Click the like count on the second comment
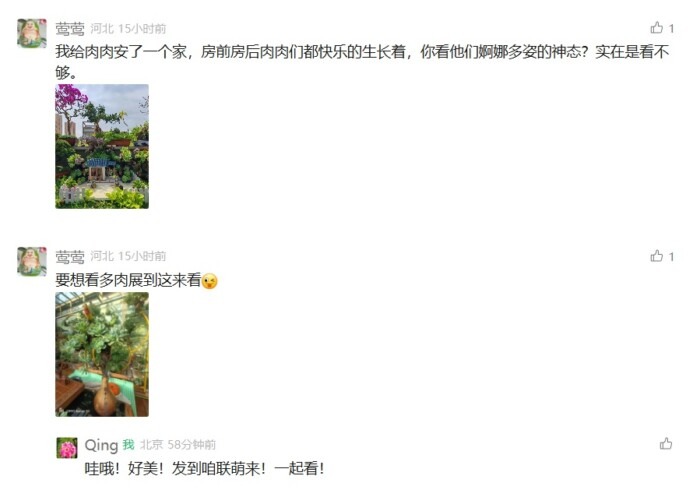The image size is (700, 490). tap(671, 257)
